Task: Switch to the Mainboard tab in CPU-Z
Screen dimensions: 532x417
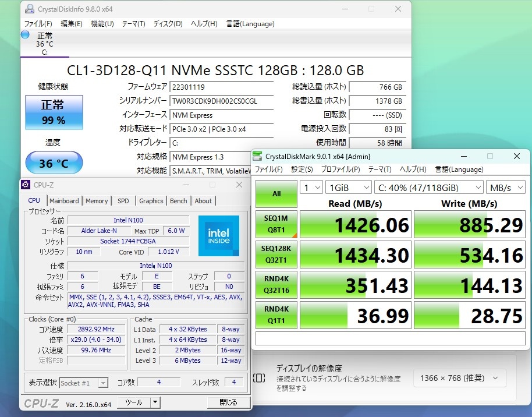Action: click(64, 201)
